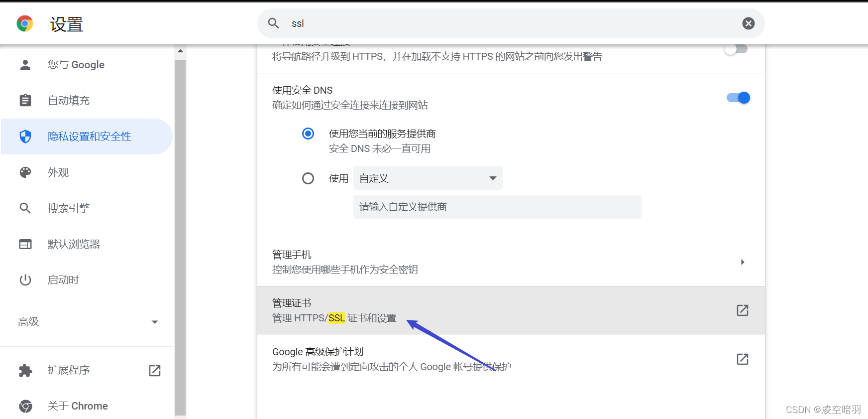The height and width of the screenshot is (419, 868).
Task: Click the Chrome logo in the settings header
Action: coord(25,23)
